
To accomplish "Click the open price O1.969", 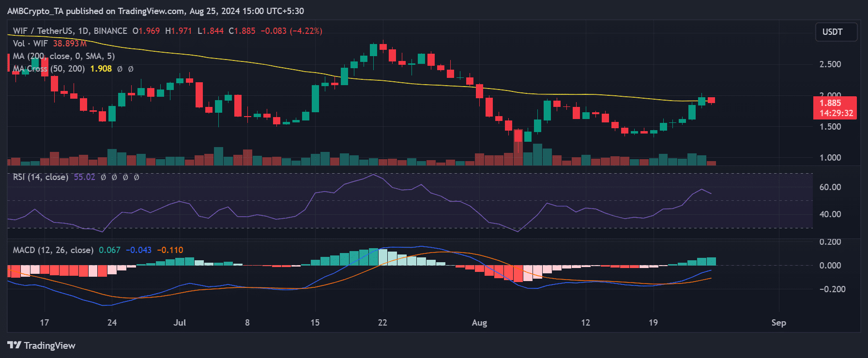I will tap(146, 31).
